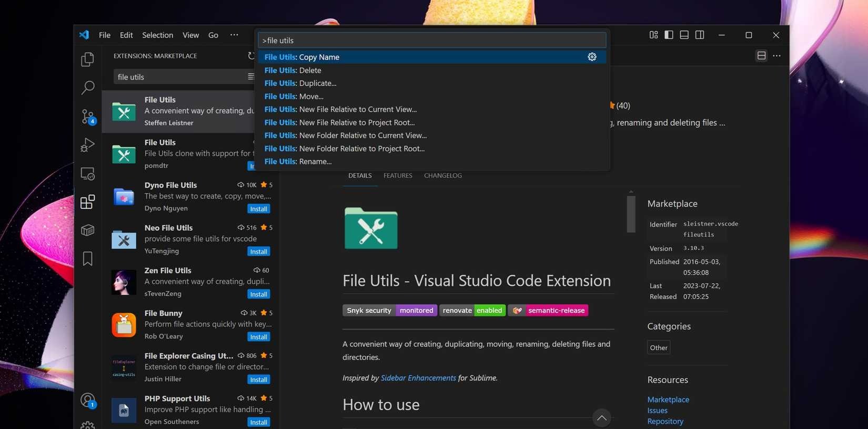Click the VS Code logo icon
The image size is (868, 429).
point(84,35)
